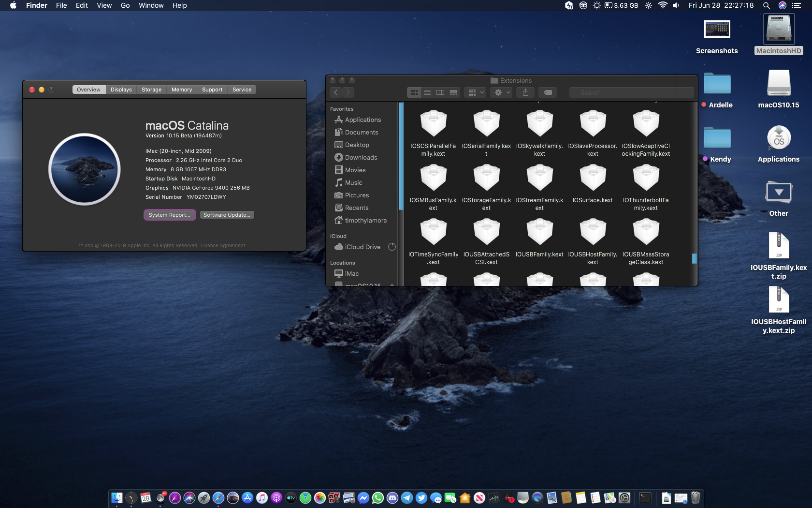812x508 pixels.
Task: Select IOSMBusFamily.kext file
Action: click(x=433, y=187)
